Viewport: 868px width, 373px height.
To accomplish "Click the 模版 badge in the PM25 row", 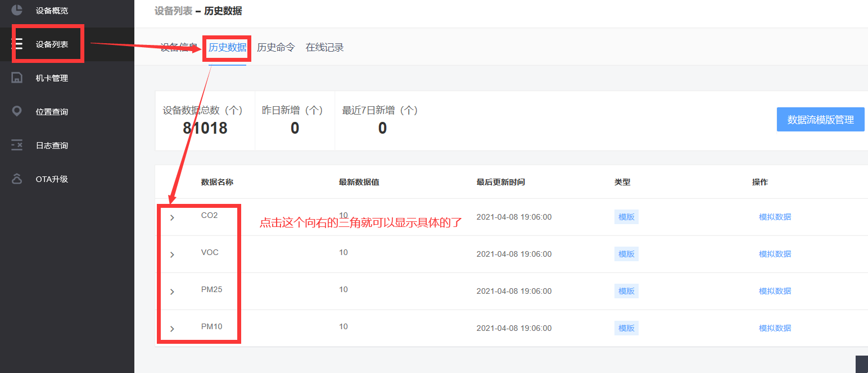I will point(626,290).
